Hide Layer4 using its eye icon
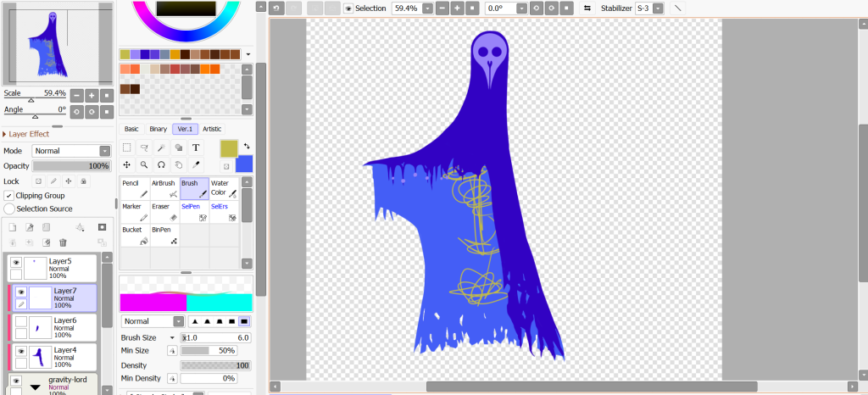The height and width of the screenshot is (395, 868). tap(21, 351)
